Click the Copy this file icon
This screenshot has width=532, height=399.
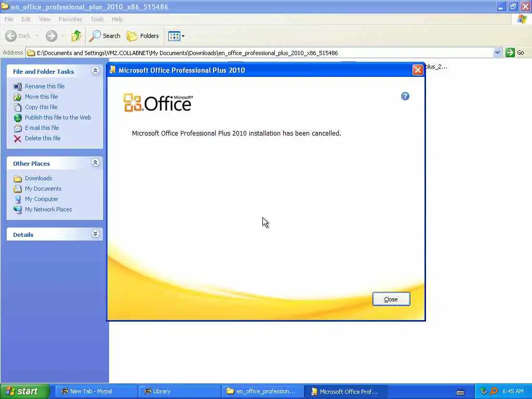coord(18,108)
